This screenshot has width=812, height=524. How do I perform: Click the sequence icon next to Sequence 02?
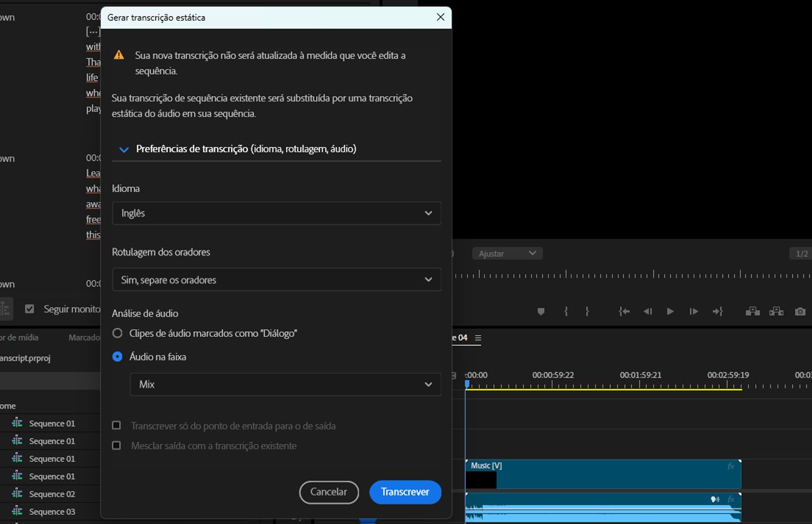(x=16, y=494)
